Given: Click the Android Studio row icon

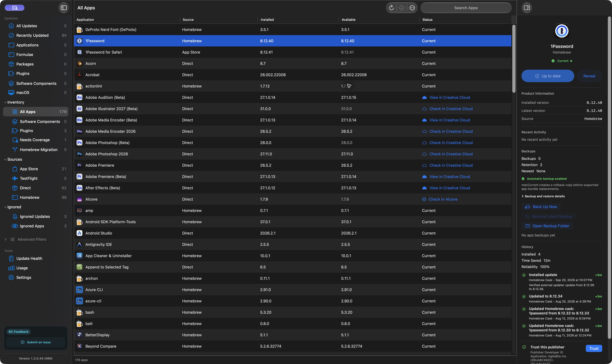Looking at the screenshot, I should [x=79, y=233].
